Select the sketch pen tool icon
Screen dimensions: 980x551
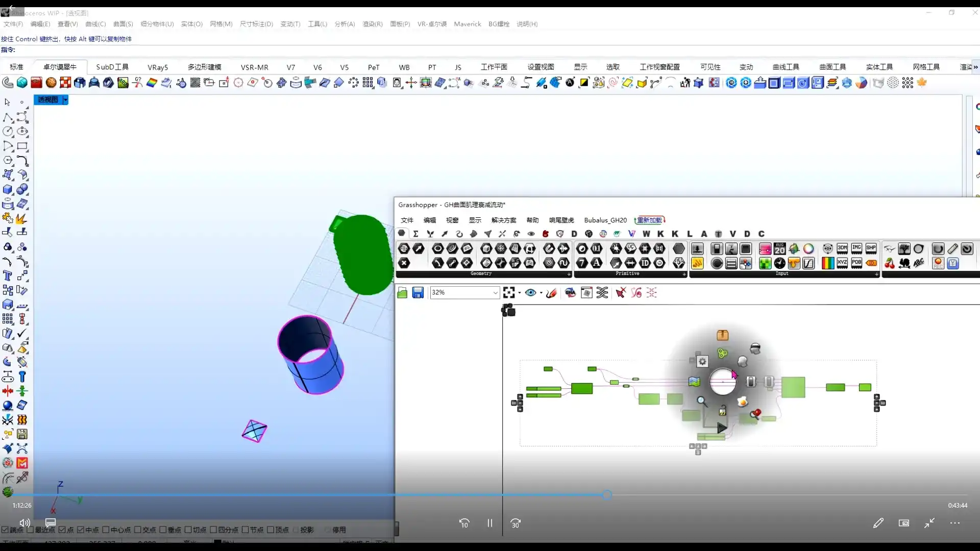551,292
